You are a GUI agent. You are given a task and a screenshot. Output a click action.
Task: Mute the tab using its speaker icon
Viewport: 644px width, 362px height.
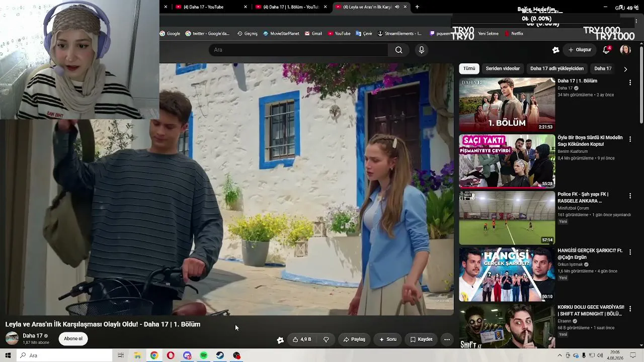[397, 7]
